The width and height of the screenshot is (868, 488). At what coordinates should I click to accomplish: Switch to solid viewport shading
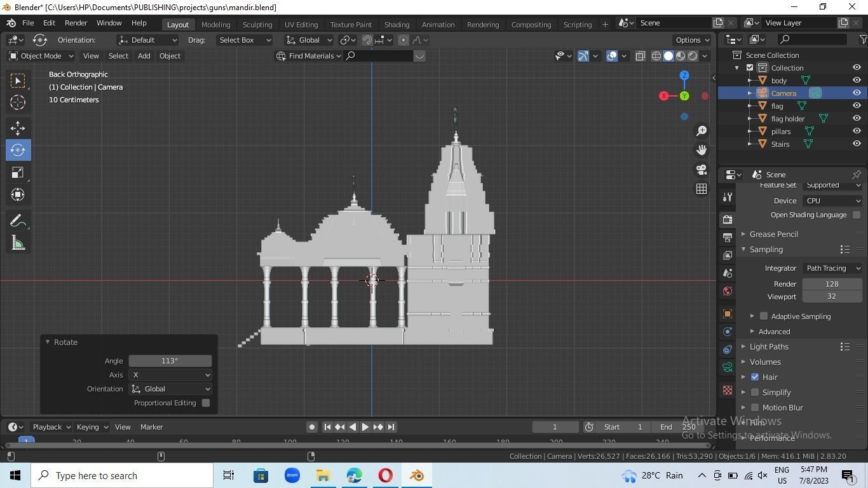pyautogui.click(x=668, y=56)
